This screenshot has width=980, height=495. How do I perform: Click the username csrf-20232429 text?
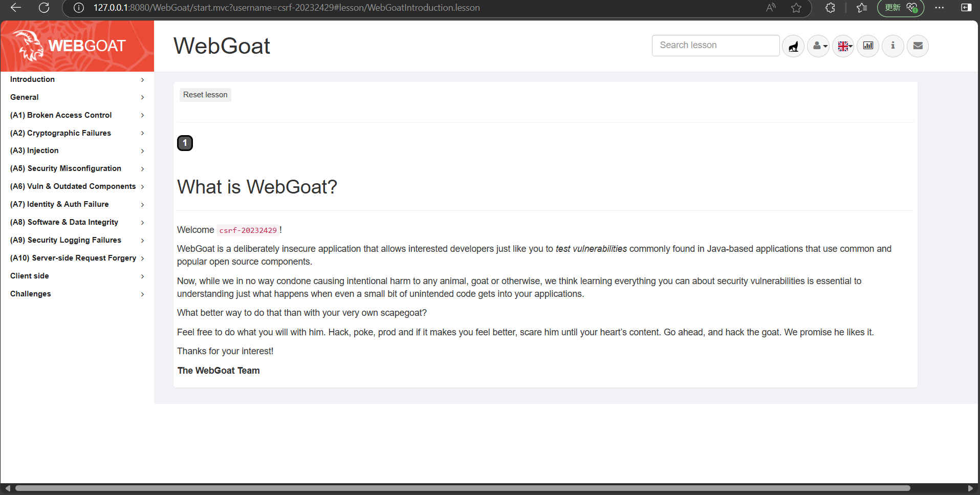coord(248,230)
